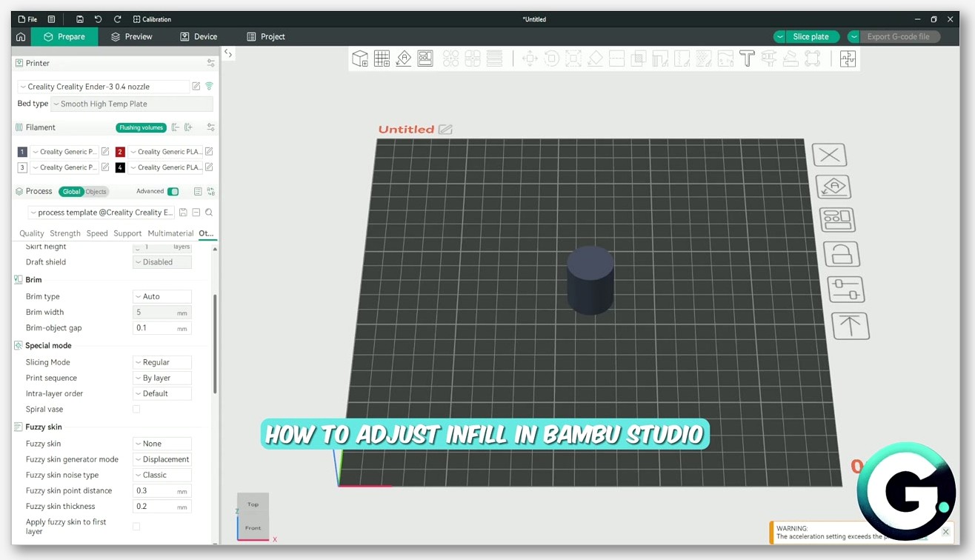975x560 pixels.
Task: Select the Lay on face tool
Action: [595, 59]
